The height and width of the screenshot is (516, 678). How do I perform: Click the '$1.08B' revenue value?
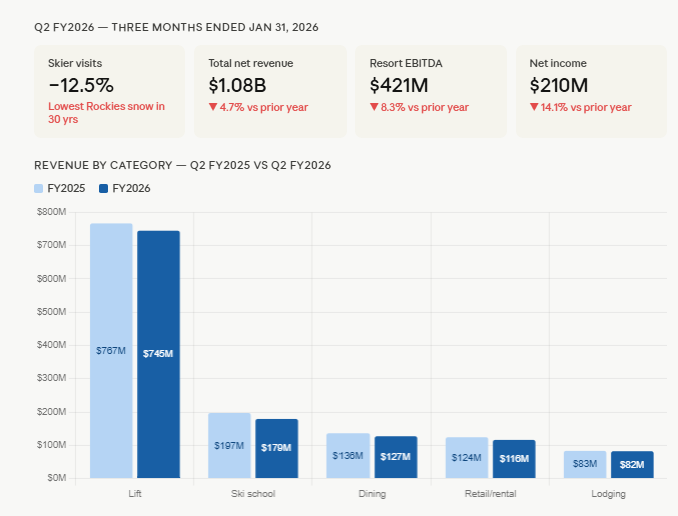click(x=237, y=85)
